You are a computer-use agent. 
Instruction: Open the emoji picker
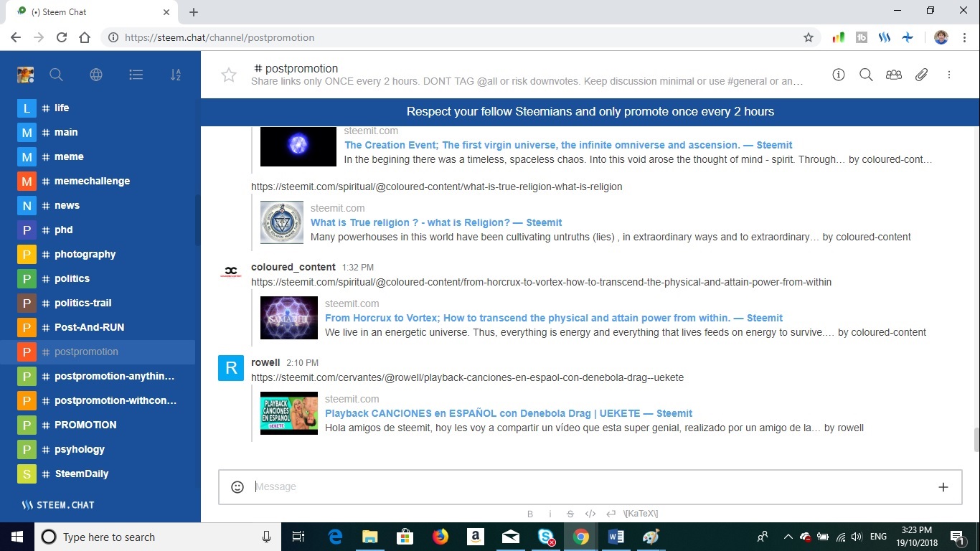point(237,487)
